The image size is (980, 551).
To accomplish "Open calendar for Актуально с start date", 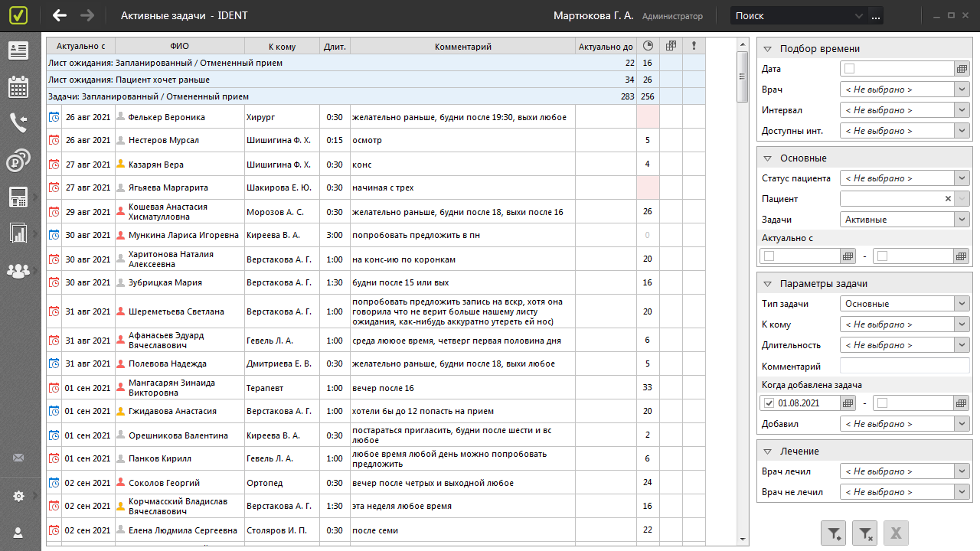I will point(848,256).
